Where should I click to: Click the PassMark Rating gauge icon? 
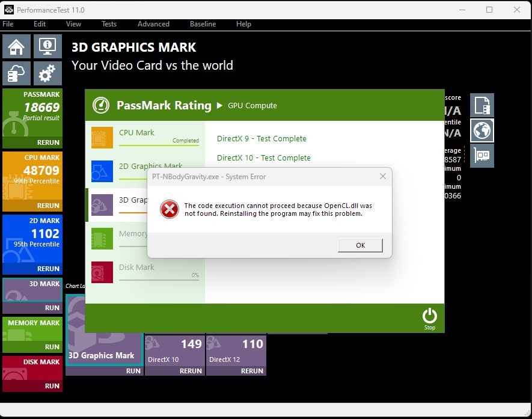pyautogui.click(x=101, y=105)
